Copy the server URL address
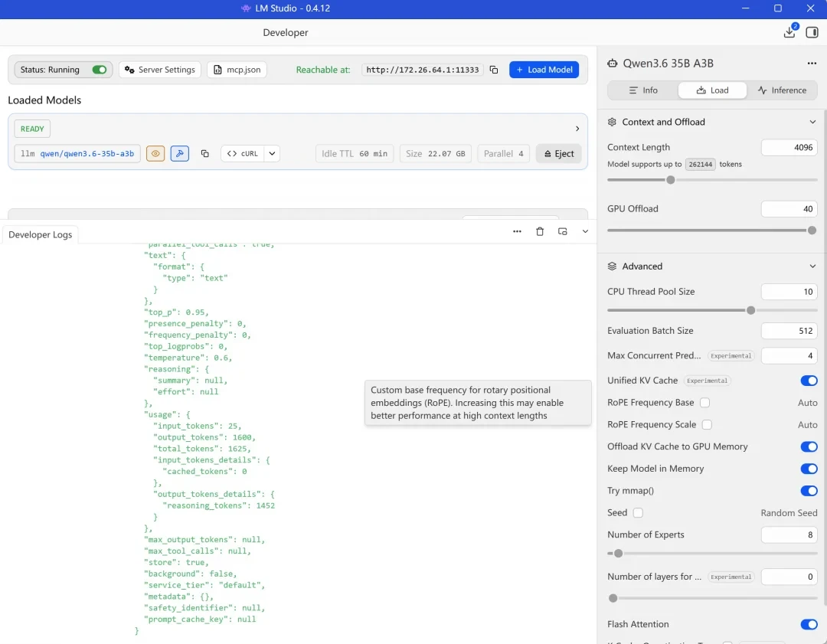This screenshot has width=827, height=644. [494, 70]
